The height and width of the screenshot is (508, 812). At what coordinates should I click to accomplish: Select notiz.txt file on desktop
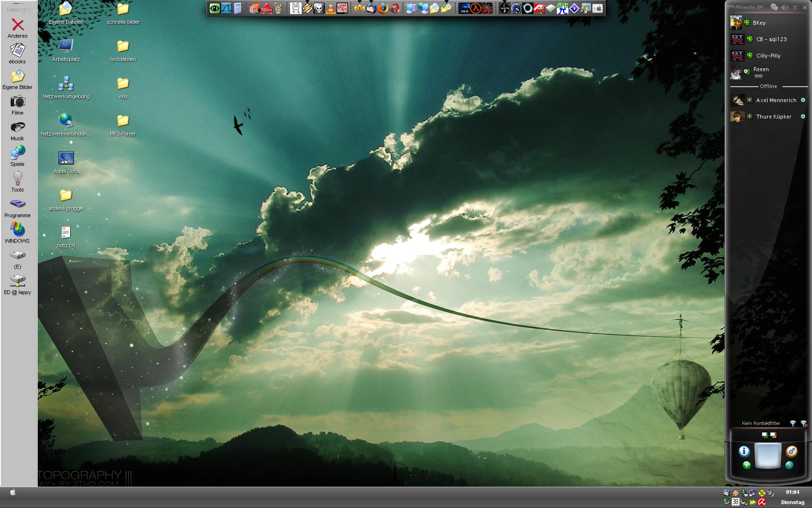66,237
